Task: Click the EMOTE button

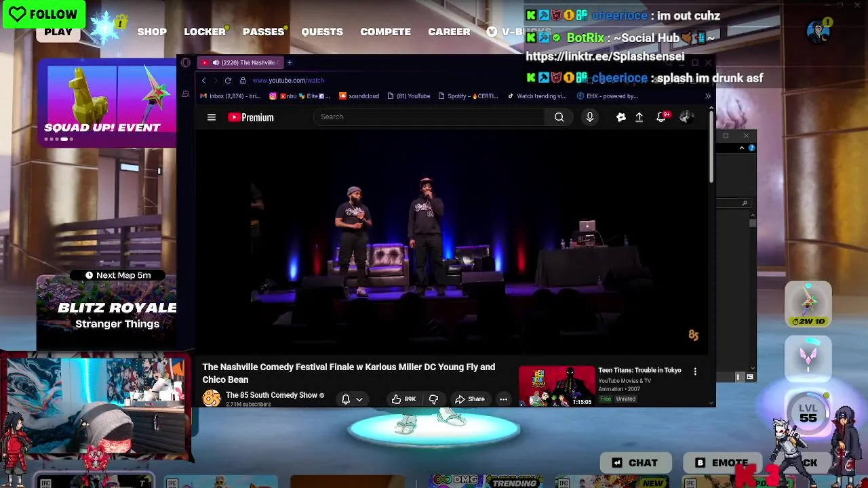Action: (722, 463)
